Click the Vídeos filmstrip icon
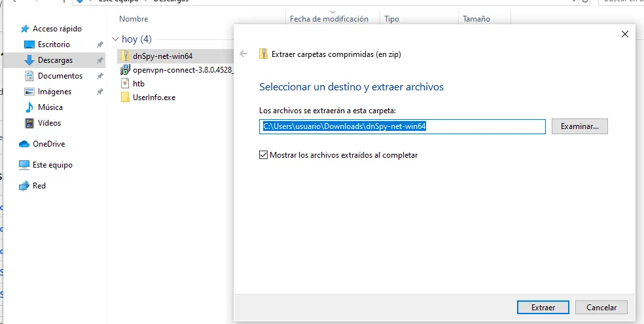The image size is (644, 324). coord(29,123)
